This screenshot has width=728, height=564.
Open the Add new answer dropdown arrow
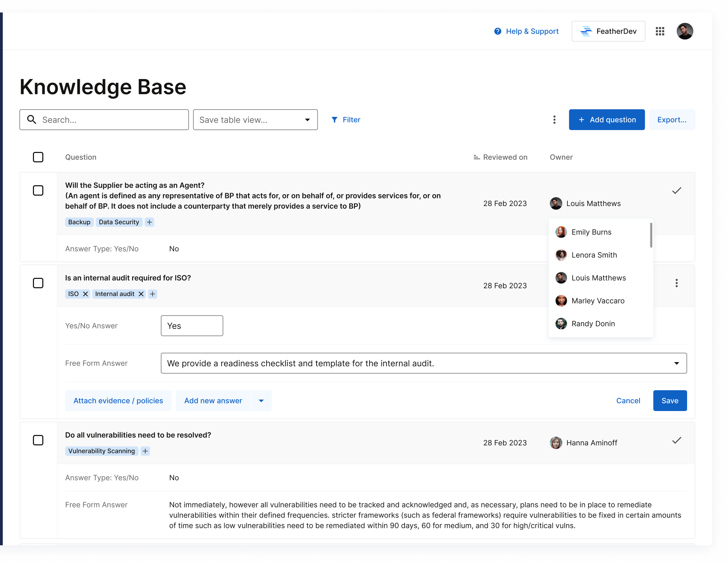tap(261, 401)
